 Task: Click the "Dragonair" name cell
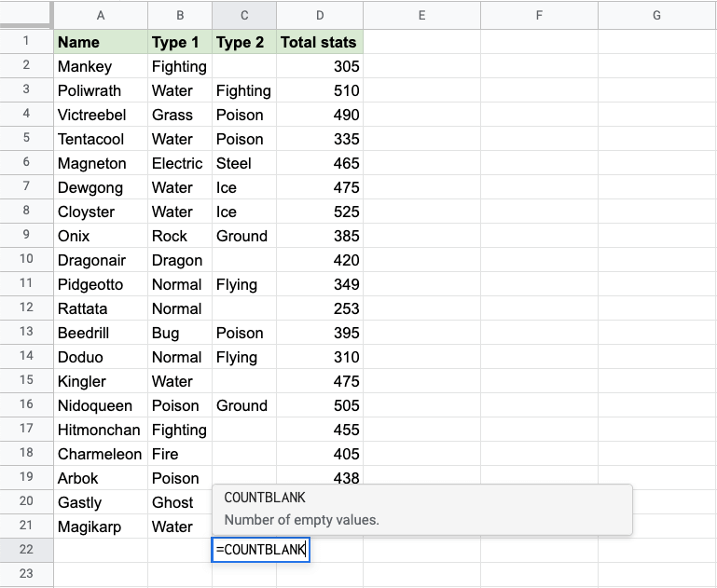[101, 260]
